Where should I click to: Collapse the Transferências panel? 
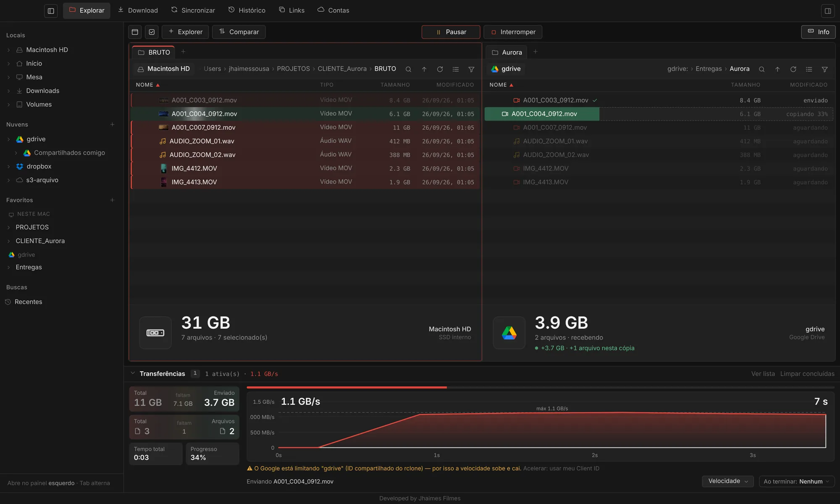tap(133, 373)
